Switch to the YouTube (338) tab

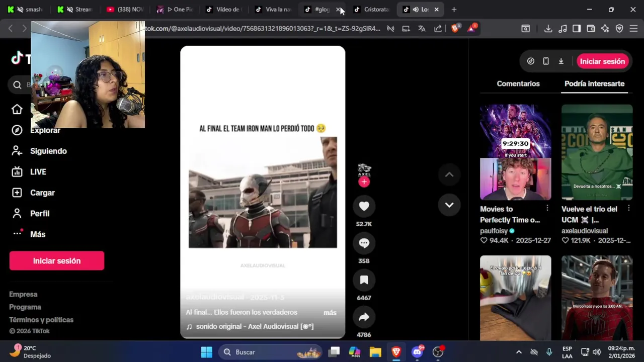tap(124, 10)
